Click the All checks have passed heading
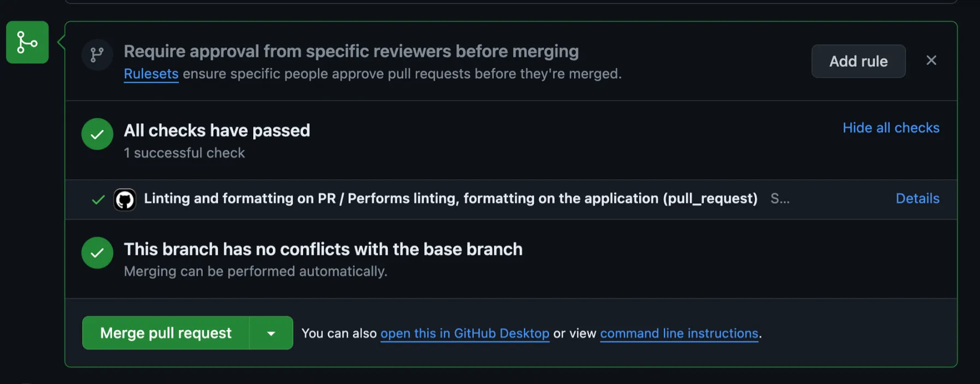Viewport: 980px width, 384px height. tap(217, 131)
